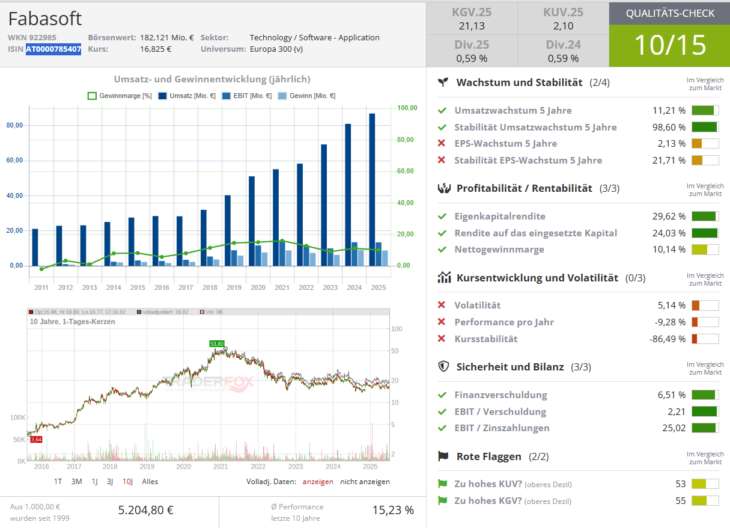
Task: Click the Kursentwicklung und Volatilität chart icon
Action: tap(444, 278)
